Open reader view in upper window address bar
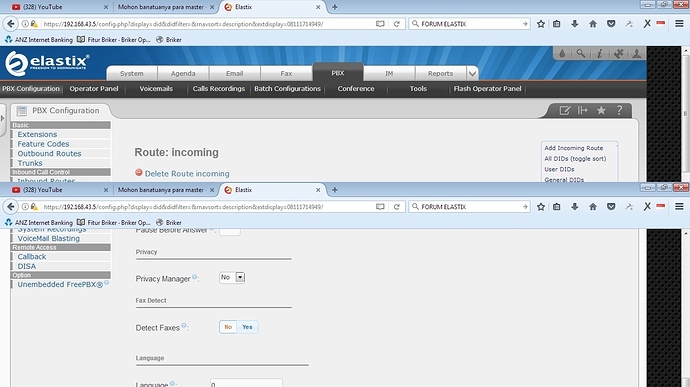Screen dimensions: 690x387 tap(380, 24)
